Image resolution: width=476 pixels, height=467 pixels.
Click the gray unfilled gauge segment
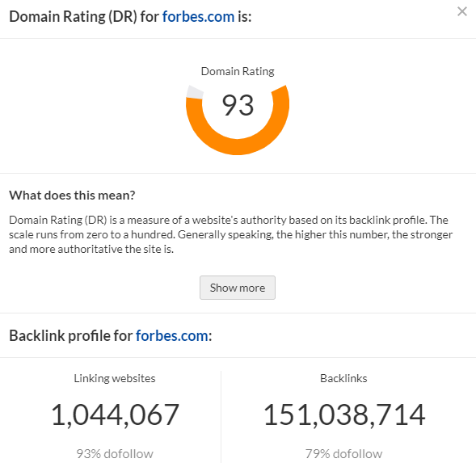[x=194, y=92]
